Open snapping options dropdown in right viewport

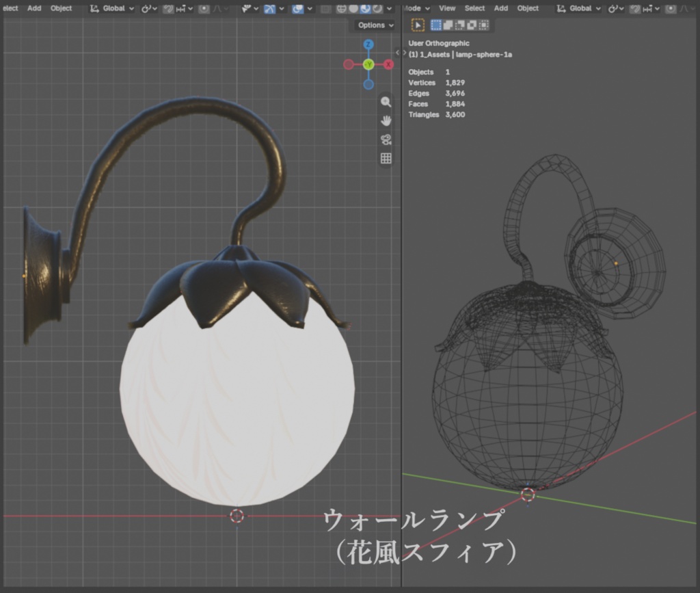click(651, 8)
